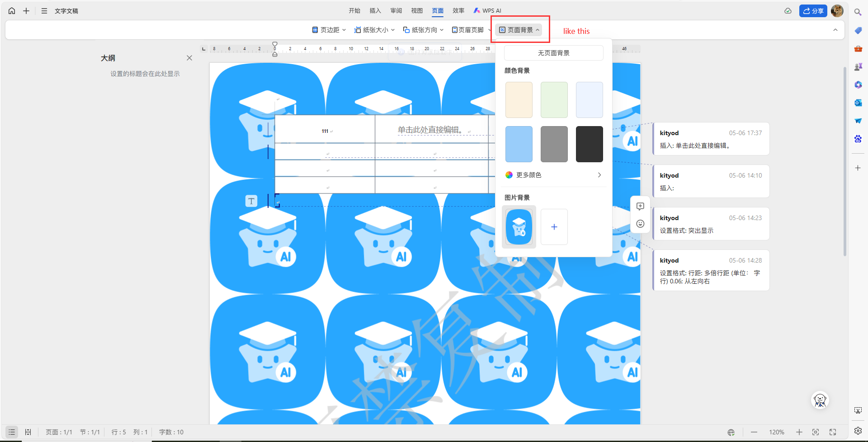This screenshot has height=442, width=868.
Task: Open the Baidu paw icon in sidebar
Action: pos(858,139)
